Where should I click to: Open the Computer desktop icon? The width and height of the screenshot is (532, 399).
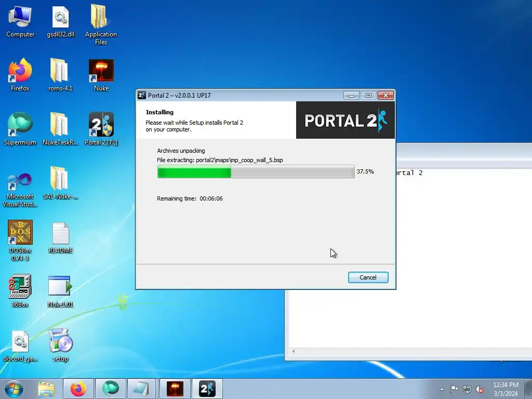click(x=20, y=22)
